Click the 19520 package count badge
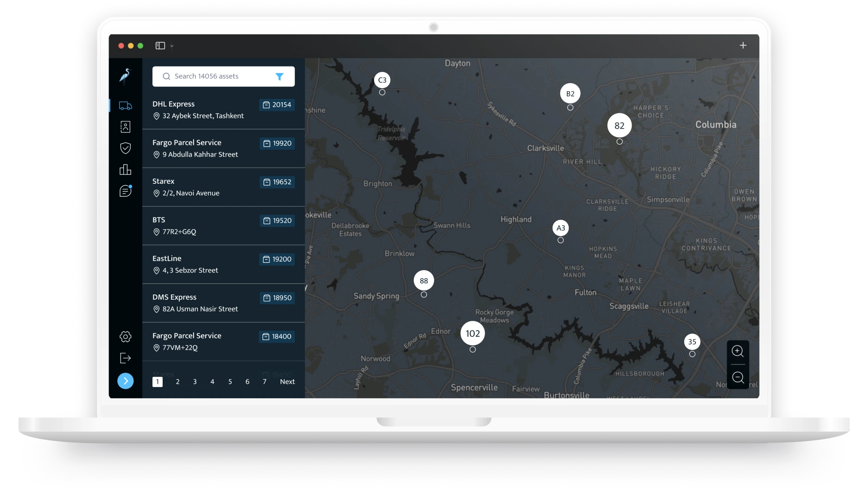The image size is (868, 497). tap(277, 221)
